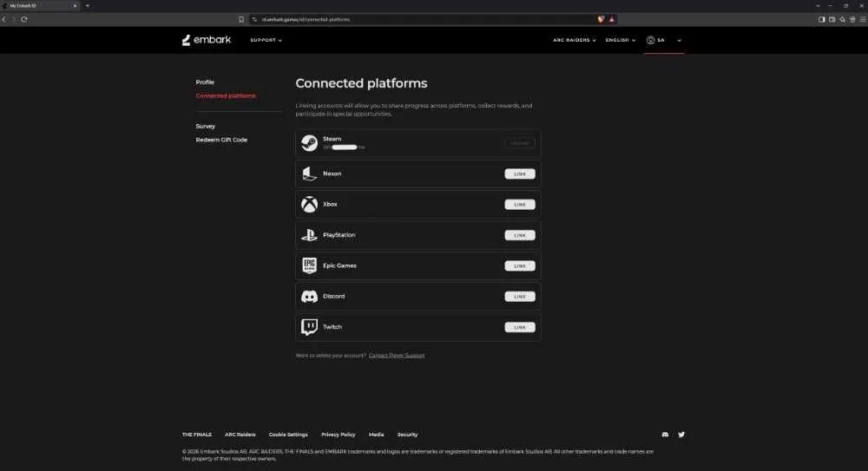Open Discord via footer social icon
The width and height of the screenshot is (868, 471).
665,435
